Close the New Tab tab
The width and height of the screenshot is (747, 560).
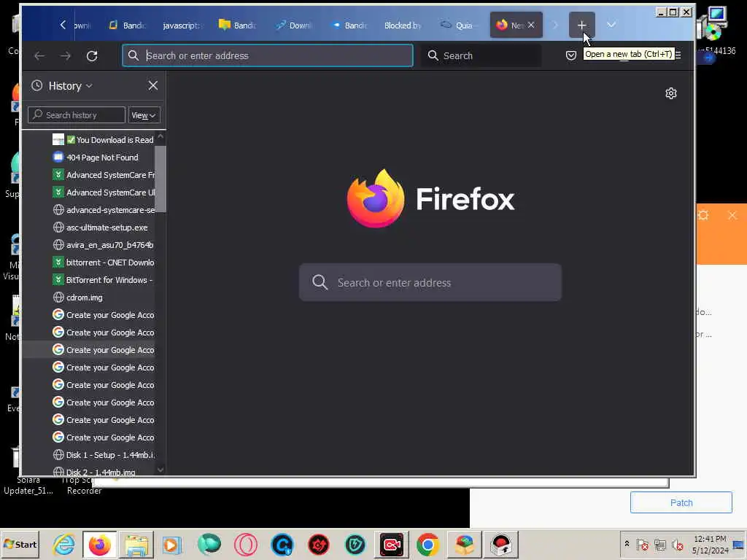[531, 25]
